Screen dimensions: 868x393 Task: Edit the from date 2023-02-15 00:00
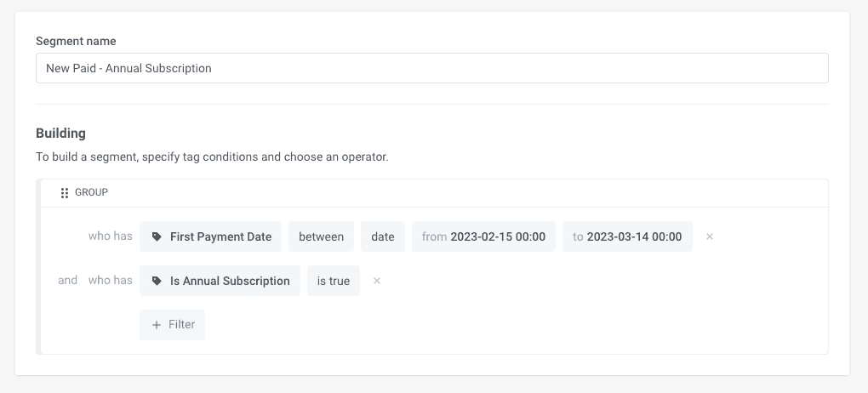(483, 236)
